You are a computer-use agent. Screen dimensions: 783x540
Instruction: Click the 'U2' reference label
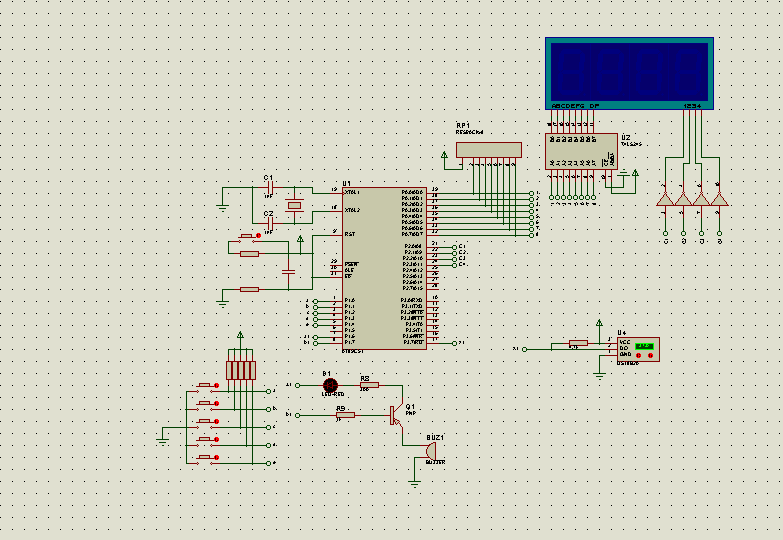click(x=626, y=137)
